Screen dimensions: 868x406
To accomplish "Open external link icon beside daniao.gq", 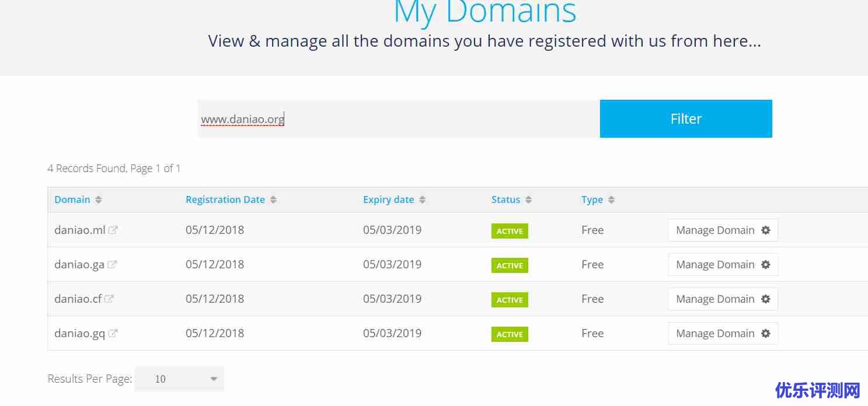I will point(113,333).
